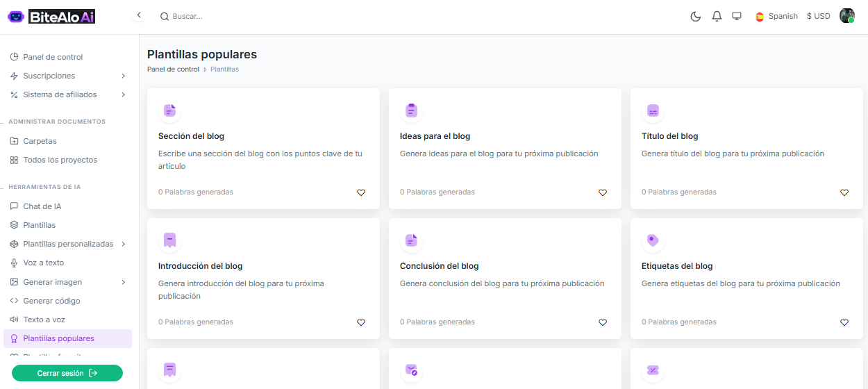The height and width of the screenshot is (389, 868).
Task: Toggle favorite heart on Título del blog
Action: tap(844, 192)
